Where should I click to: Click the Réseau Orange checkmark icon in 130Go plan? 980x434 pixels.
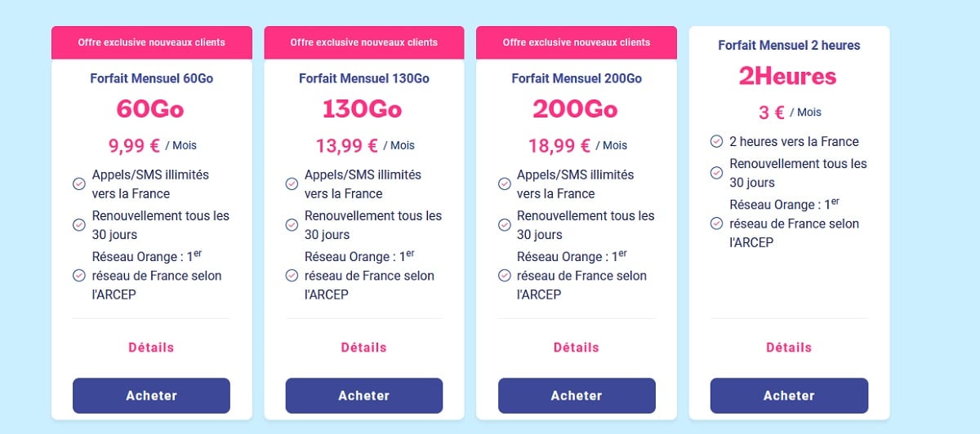tap(292, 275)
